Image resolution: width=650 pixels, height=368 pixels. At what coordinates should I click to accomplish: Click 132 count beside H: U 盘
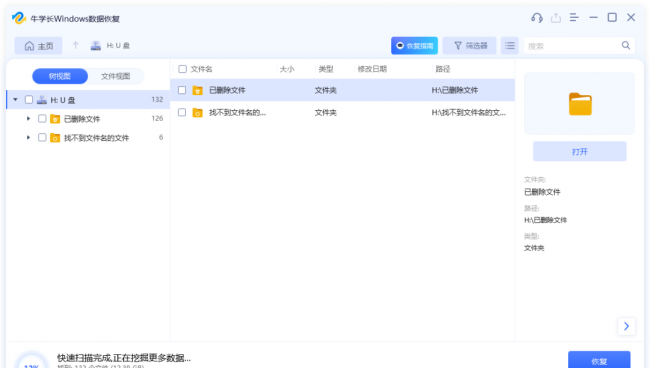157,99
